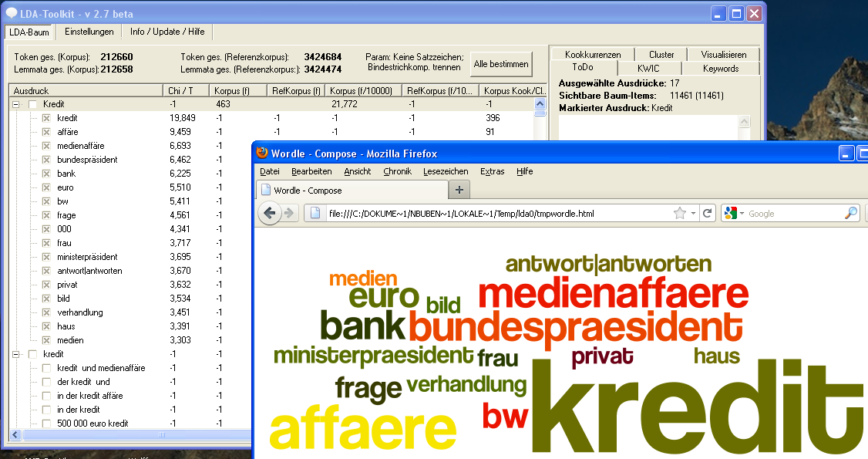868x459 pixels.
Task: Reload the Wordle page
Action: pyautogui.click(x=707, y=213)
